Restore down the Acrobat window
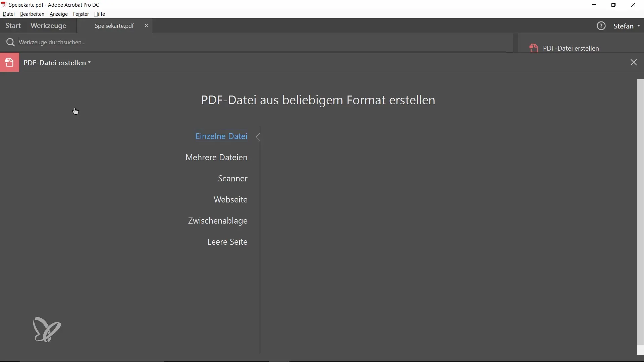Screen dimensions: 644x362 614,5
